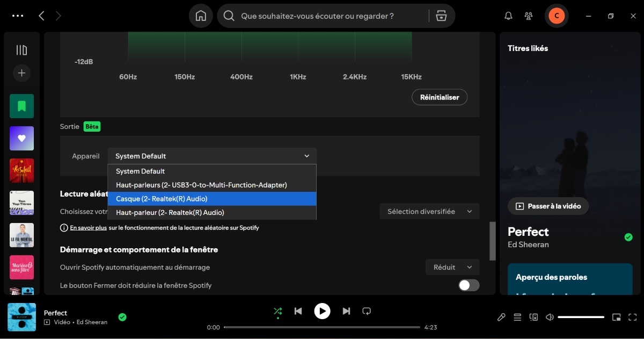Adjust the volume slider
This screenshot has height=339, width=644.
[581, 317]
